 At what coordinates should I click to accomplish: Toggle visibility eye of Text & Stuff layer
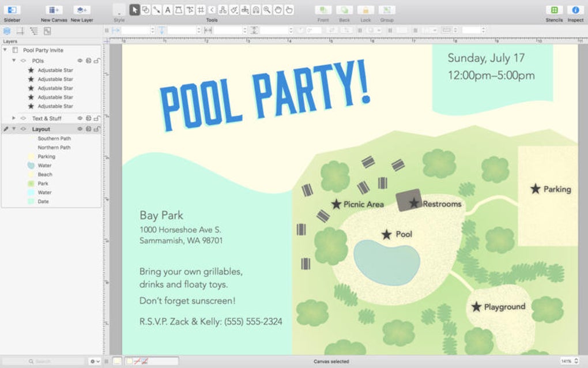(80, 118)
